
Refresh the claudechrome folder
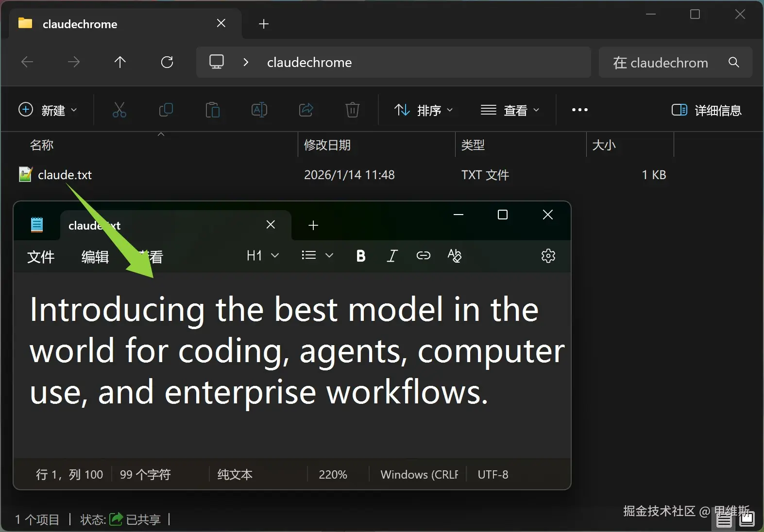coord(167,62)
